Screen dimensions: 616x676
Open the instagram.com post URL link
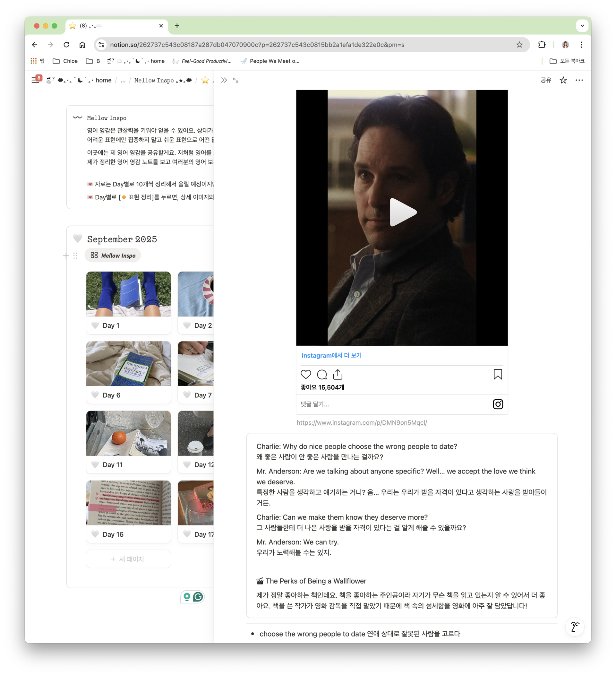point(362,422)
